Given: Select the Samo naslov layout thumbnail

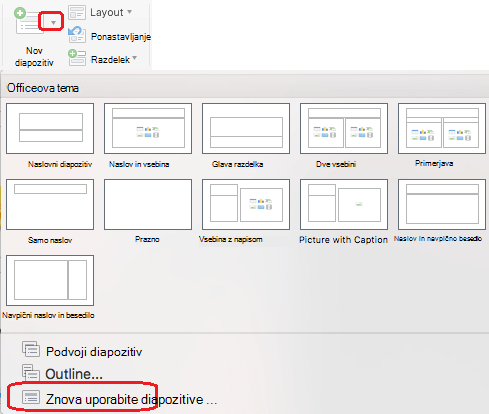Looking at the screenshot, I should [50, 204].
